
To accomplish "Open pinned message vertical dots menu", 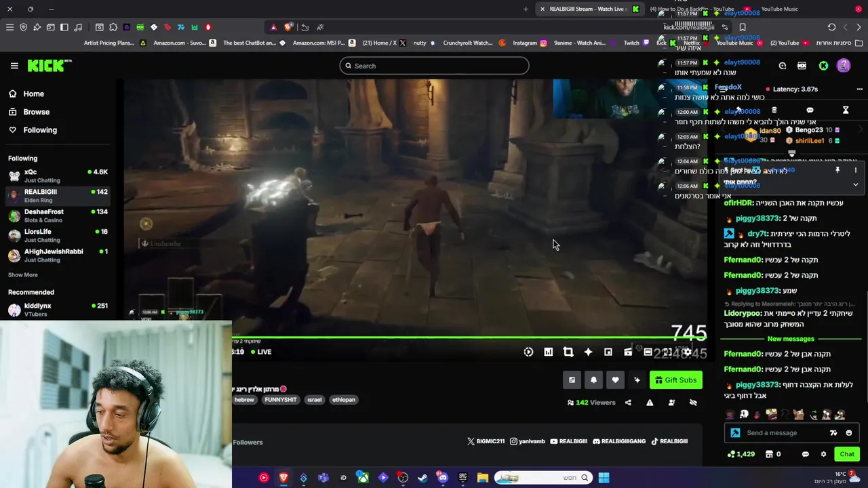I will [855, 171].
